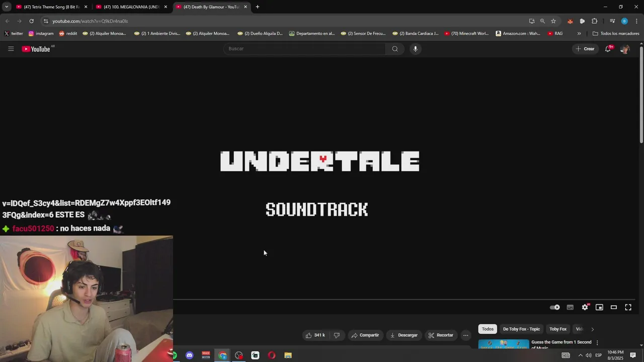Screen dimensions: 644x362
Task: Switch to theater mode view
Action: (614, 307)
